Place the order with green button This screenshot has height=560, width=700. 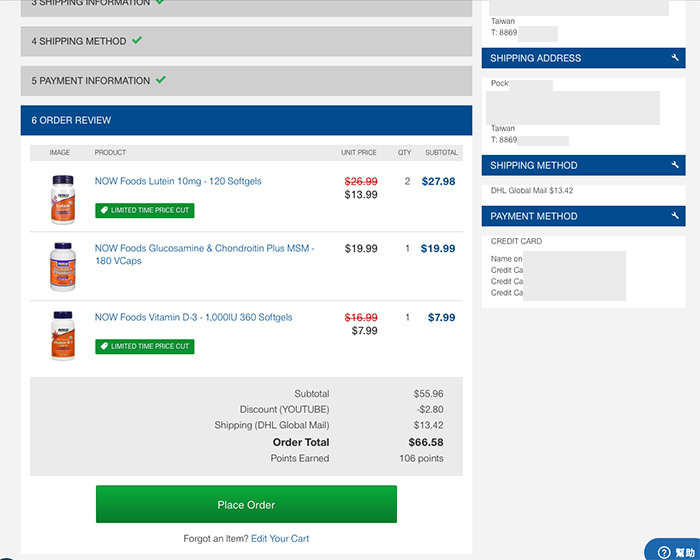click(x=246, y=504)
